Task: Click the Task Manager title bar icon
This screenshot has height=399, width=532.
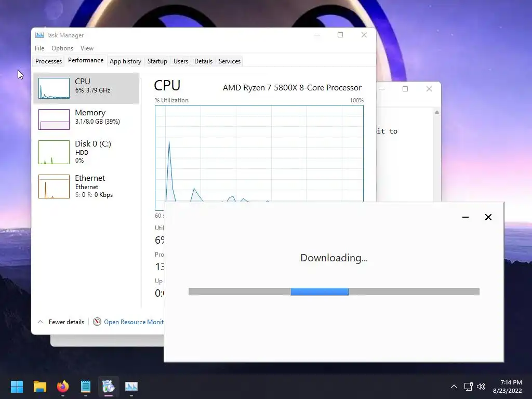Action: coord(39,35)
